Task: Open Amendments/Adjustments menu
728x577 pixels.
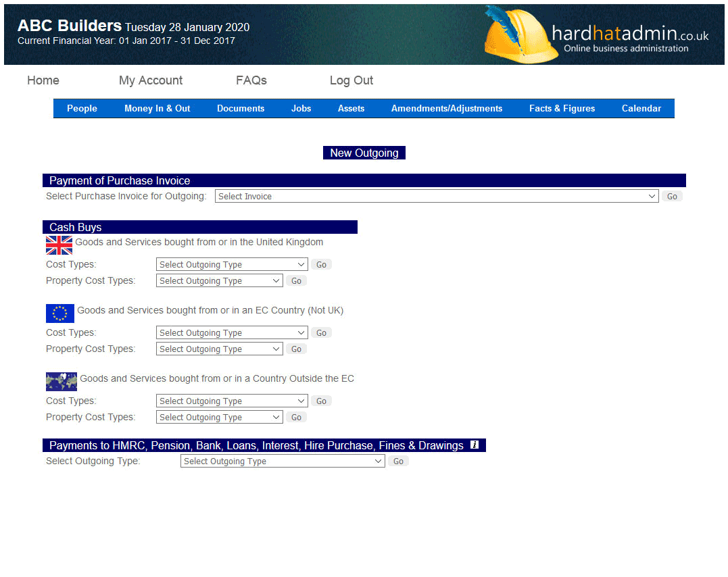Action: tap(446, 109)
